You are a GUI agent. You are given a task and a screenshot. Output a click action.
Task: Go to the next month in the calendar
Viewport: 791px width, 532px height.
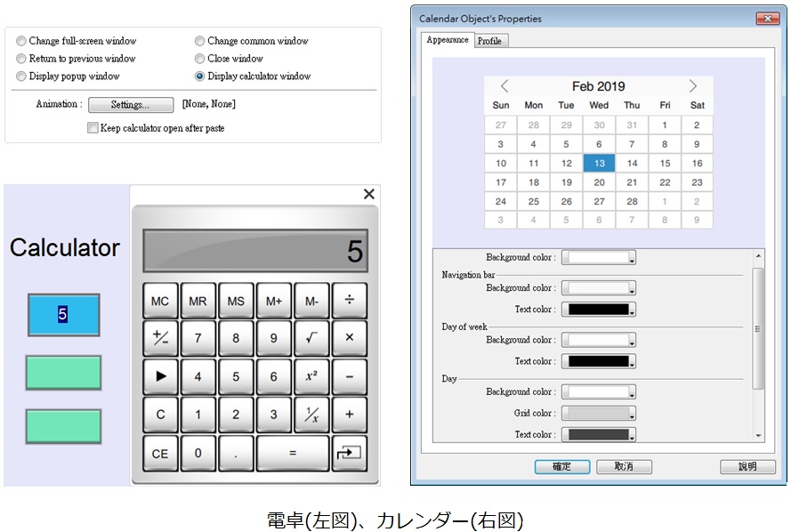(693, 86)
